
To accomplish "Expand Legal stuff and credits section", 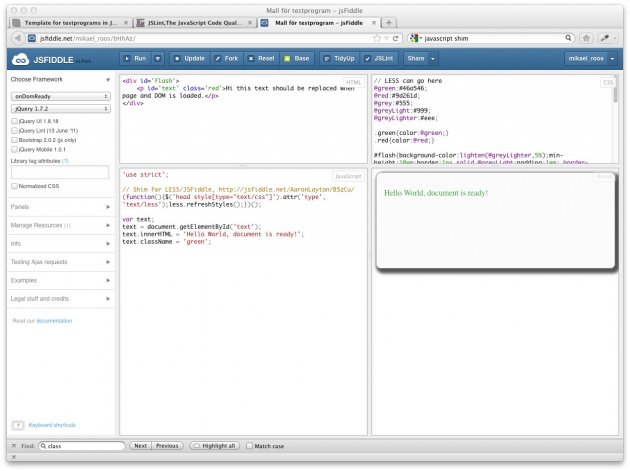I will 61,299.
